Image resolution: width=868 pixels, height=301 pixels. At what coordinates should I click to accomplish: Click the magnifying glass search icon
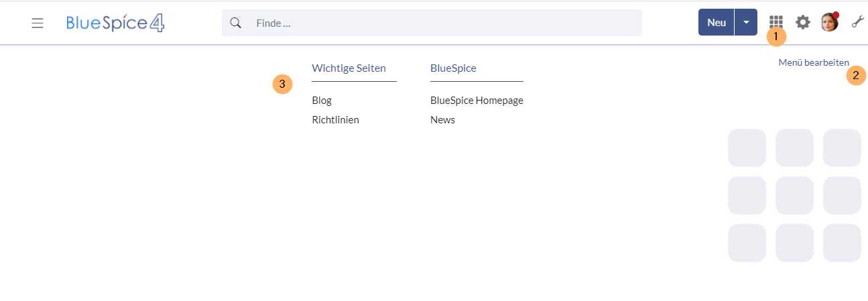click(235, 23)
